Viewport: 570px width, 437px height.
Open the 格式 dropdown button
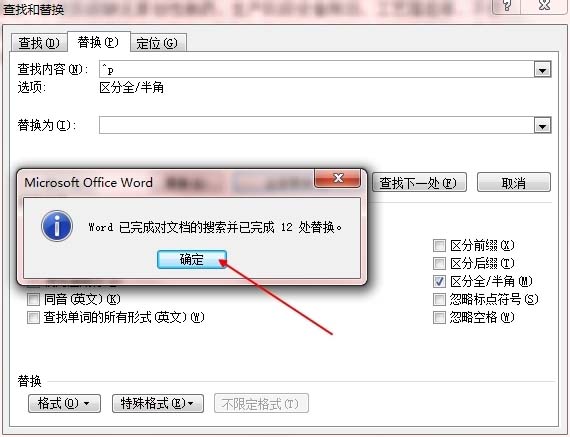(64, 403)
